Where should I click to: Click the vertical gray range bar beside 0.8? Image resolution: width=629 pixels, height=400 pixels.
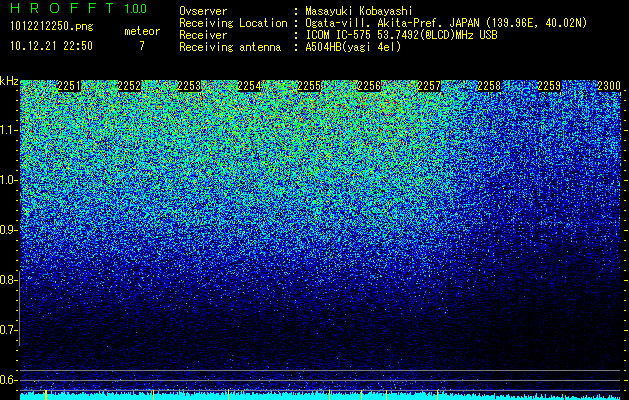(20, 308)
